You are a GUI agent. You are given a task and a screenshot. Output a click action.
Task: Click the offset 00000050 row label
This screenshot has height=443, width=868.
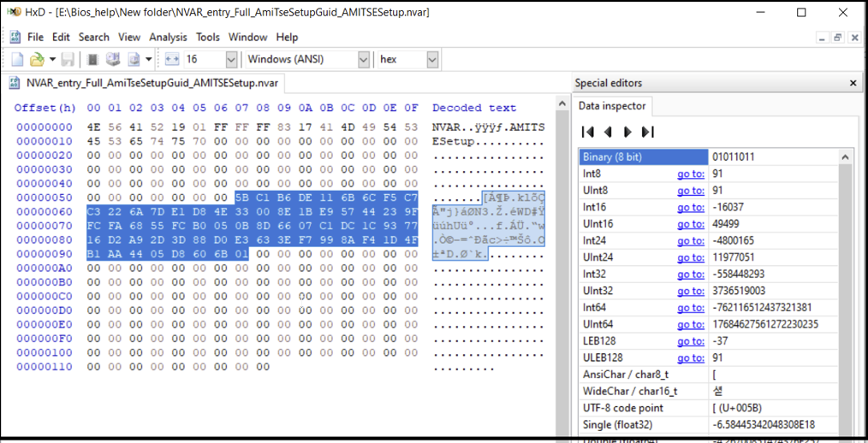point(45,198)
